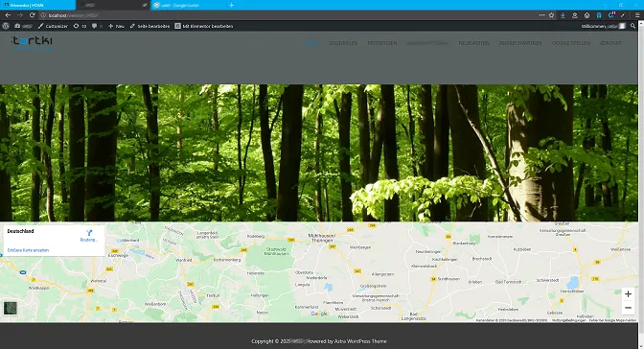The height and width of the screenshot is (349, 644).
Task: Open the REFERENZEN menu item
Action: point(382,43)
